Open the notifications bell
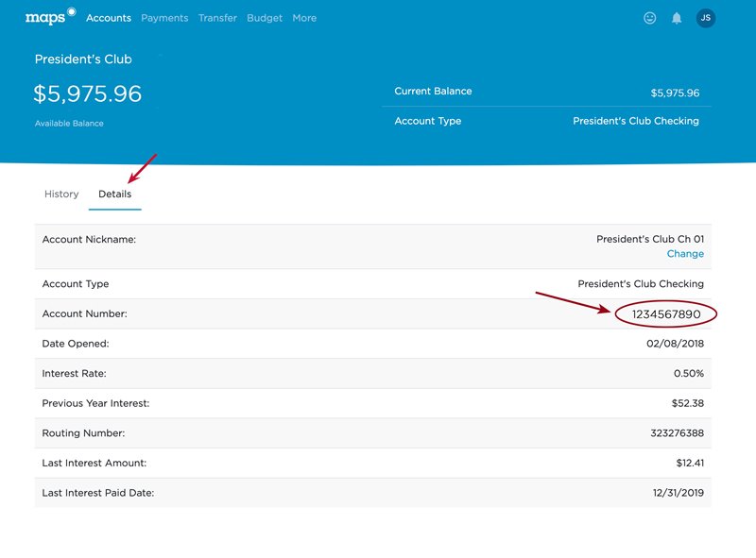Viewport: 756px width, 558px height. click(677, 18)
